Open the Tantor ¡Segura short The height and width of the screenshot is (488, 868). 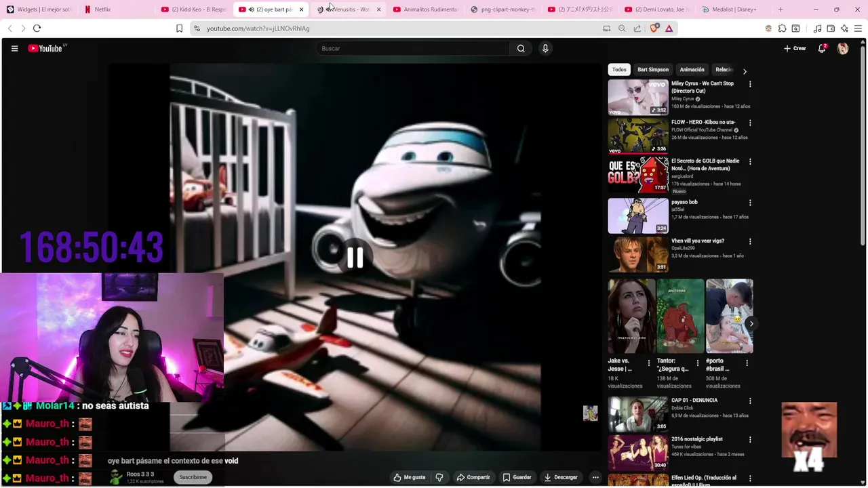pyautogui.click(x=680, y=316)
